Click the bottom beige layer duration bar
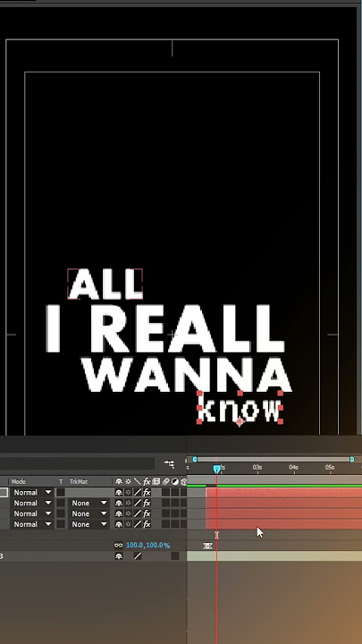 click(274, 556)
